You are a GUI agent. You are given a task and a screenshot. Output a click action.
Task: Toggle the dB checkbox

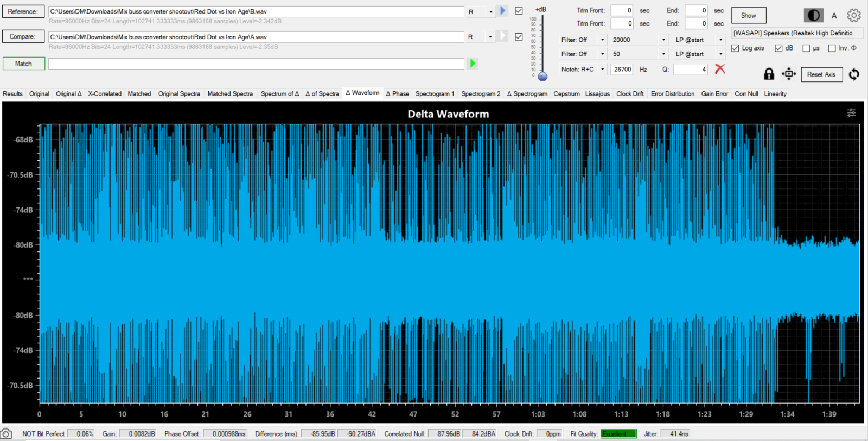(778, 48)
